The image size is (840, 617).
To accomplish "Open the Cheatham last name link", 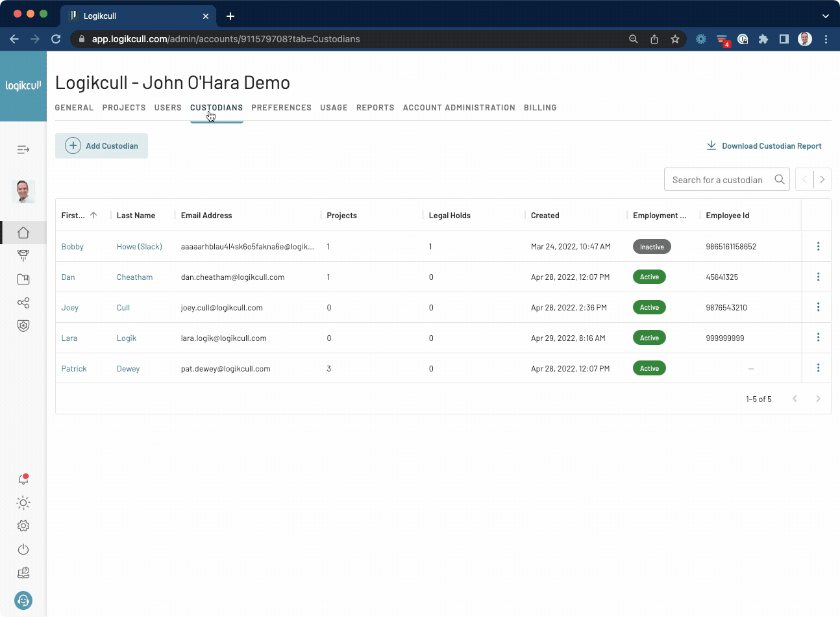I will pyautogui.click(x=135, y=277).
